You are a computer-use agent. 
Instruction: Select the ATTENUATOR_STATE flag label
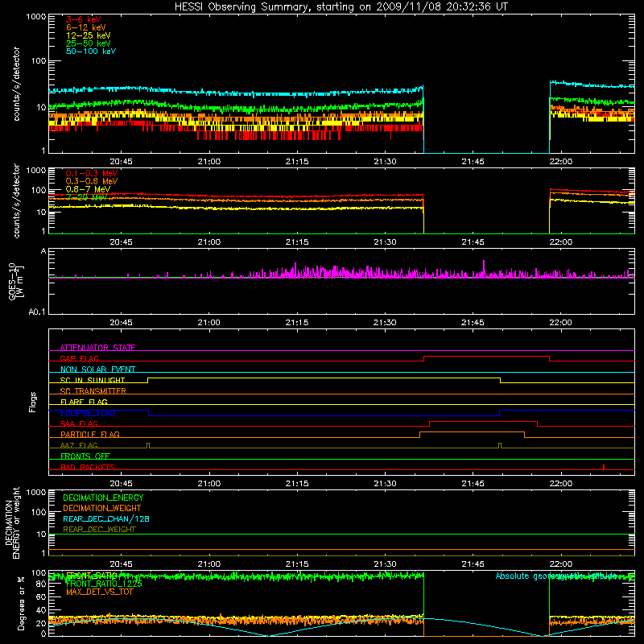[x=97, y=348]
